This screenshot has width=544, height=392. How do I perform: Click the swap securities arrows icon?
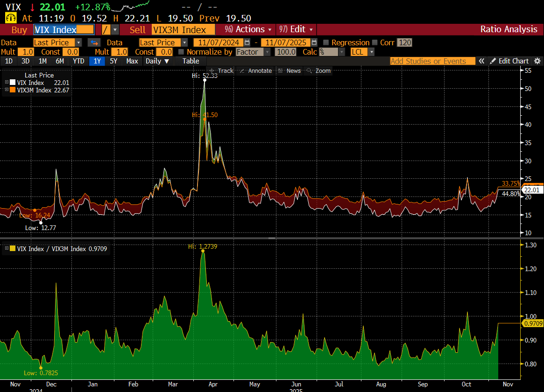(x=94, y=42)
